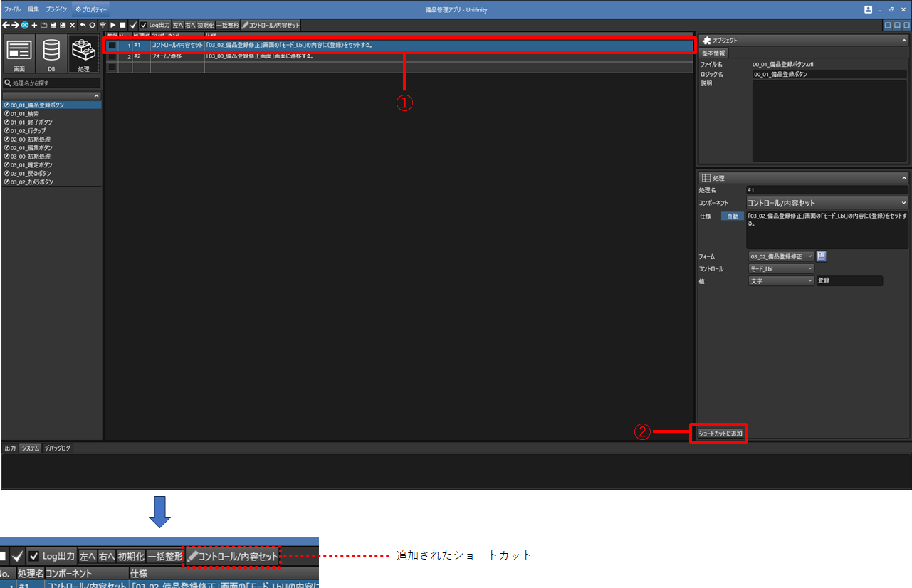
Task: Open the コントロール dropdown showing モード_Lbl
Action: (781, 269)
